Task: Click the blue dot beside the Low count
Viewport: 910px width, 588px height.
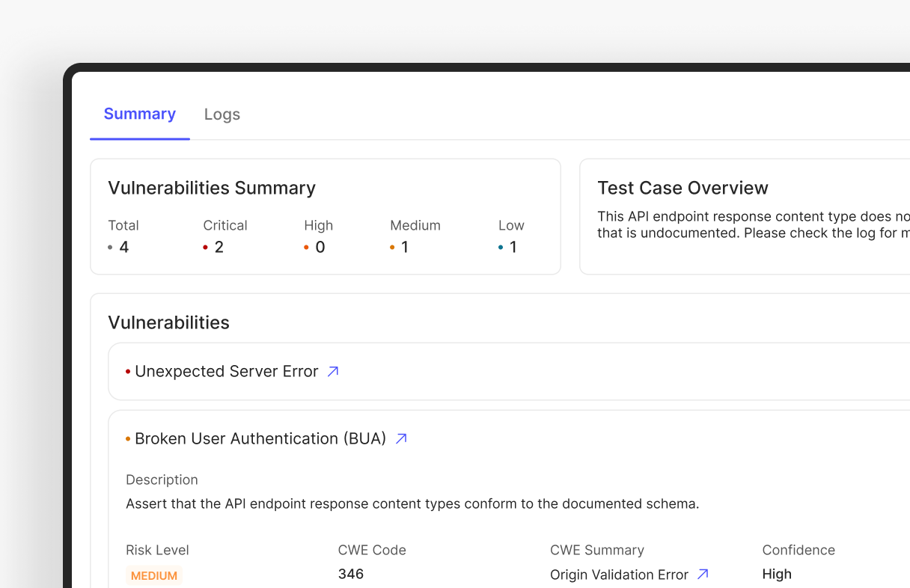Action: [501, 248]
